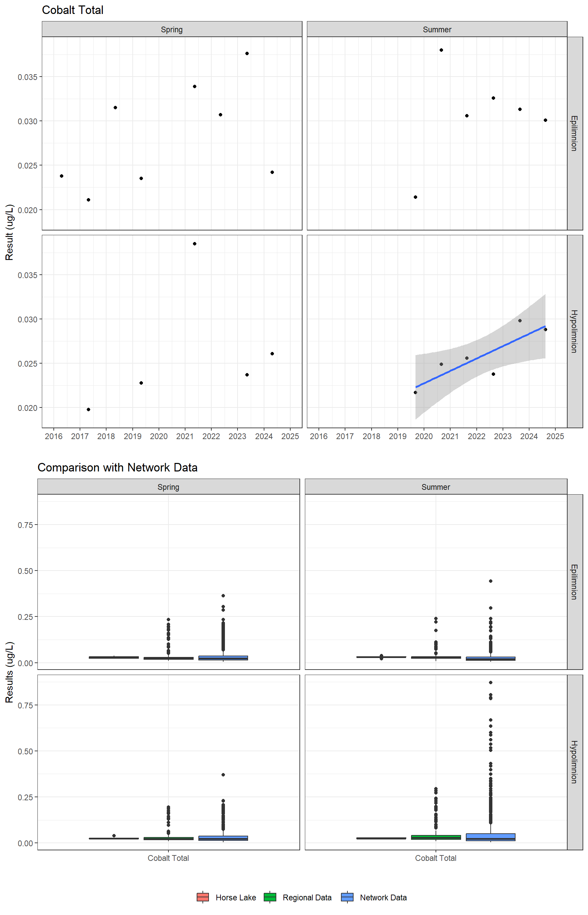Click the 'Cobalt Total' x-axis label under Summer
Viewport: 588px width, 915px height.
(x=436, y=858)
